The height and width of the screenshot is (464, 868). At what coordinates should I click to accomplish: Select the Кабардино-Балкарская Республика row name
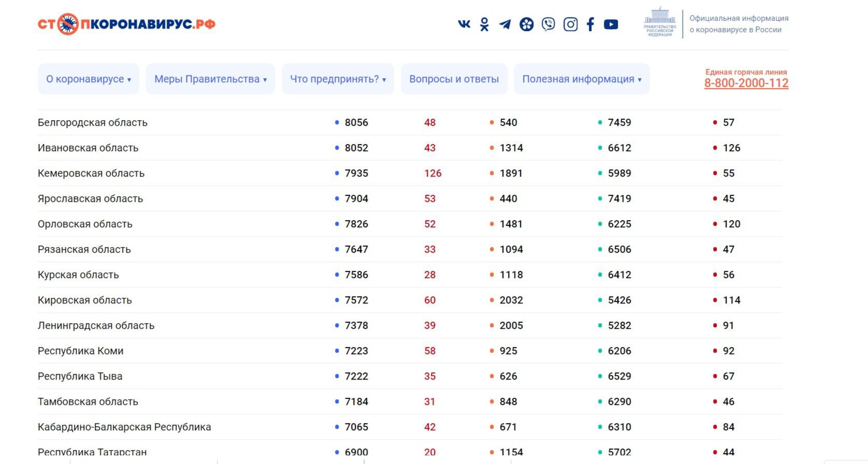click(x=124, y=427)
